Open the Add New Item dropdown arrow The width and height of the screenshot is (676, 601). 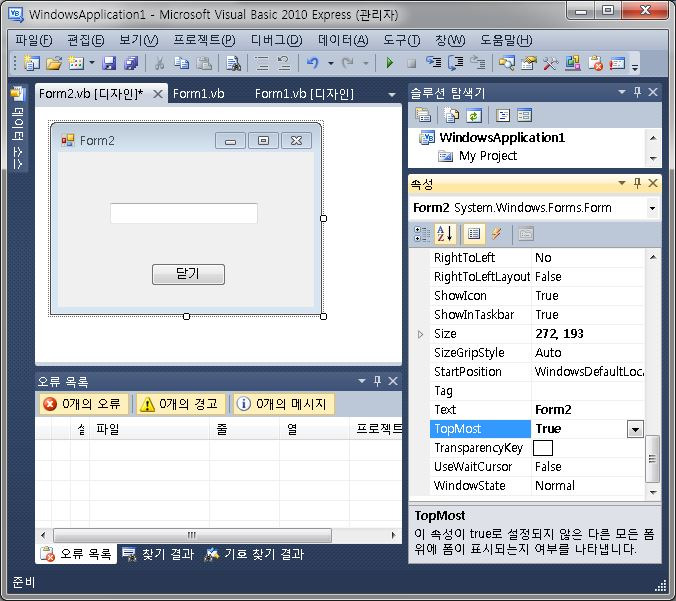[92, 63]
